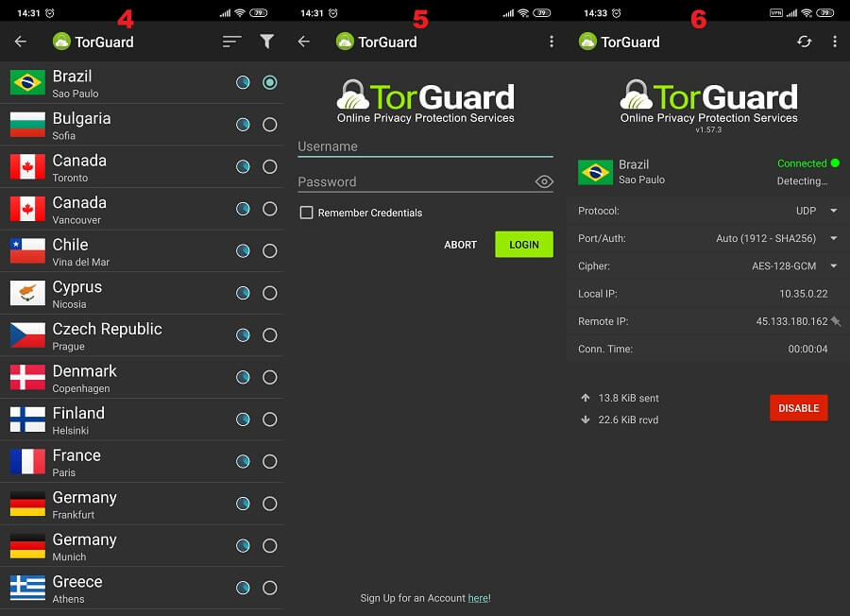Select the Bulgaria Sofia radio button
The image size is (850, 616).
point(269,125)
